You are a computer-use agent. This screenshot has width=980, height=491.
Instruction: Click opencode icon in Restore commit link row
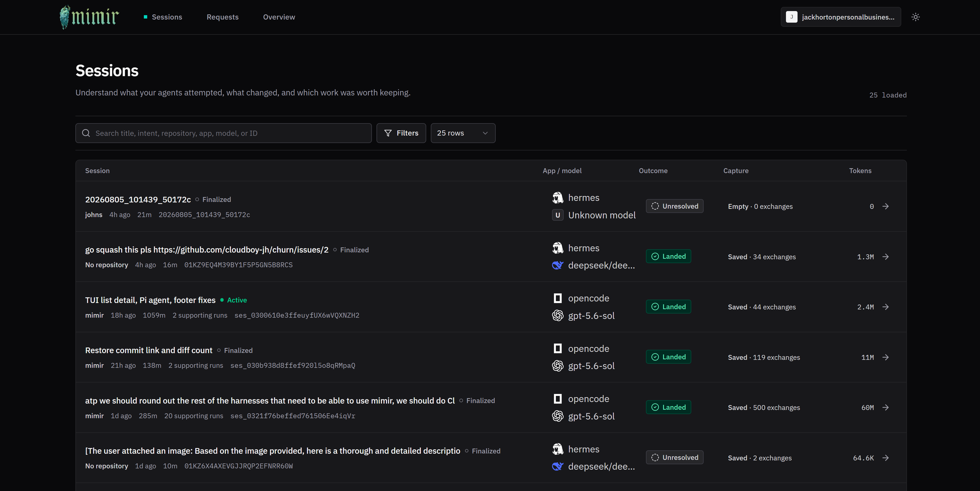pyautogui.click(x=557, y=348)
